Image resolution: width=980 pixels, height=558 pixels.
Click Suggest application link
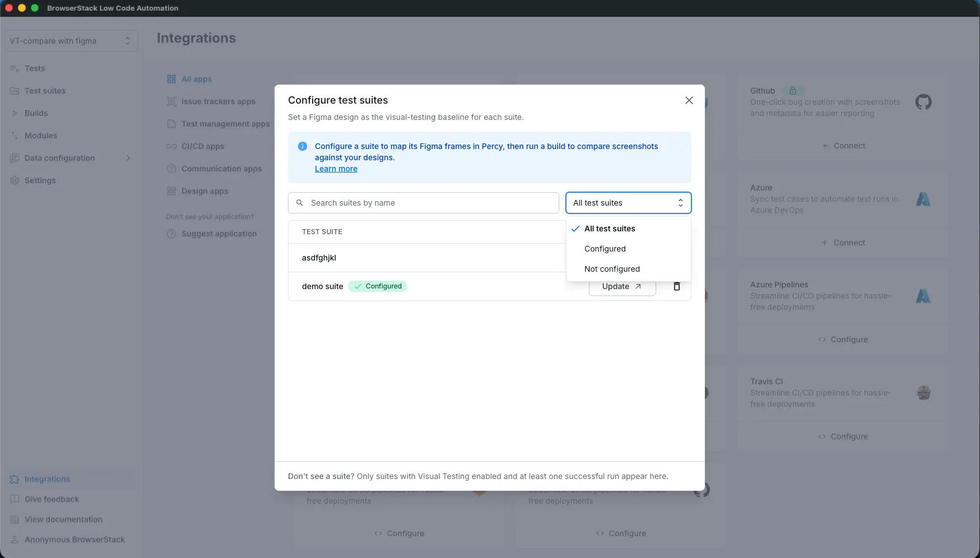219,234
